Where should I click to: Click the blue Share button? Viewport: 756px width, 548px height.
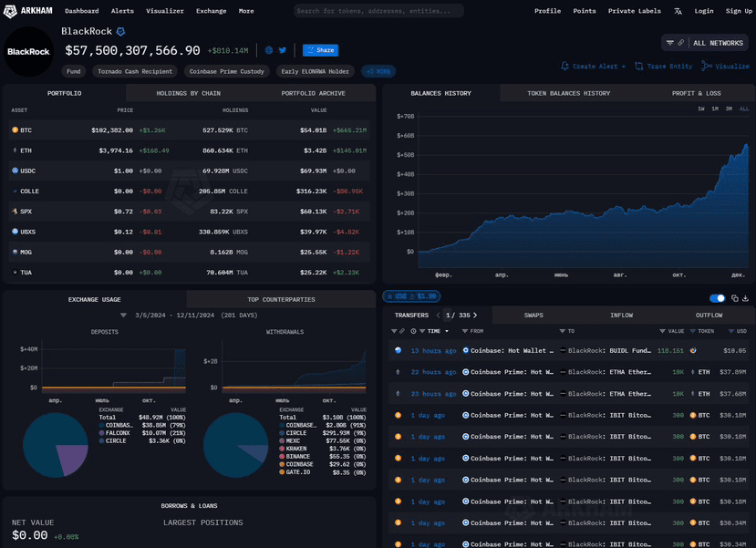320,50
